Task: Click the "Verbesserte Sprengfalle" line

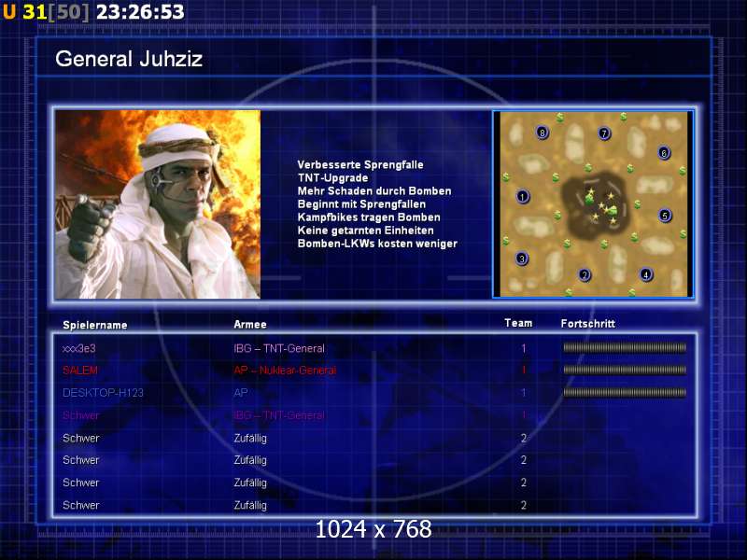Action: tap(360, 165)
